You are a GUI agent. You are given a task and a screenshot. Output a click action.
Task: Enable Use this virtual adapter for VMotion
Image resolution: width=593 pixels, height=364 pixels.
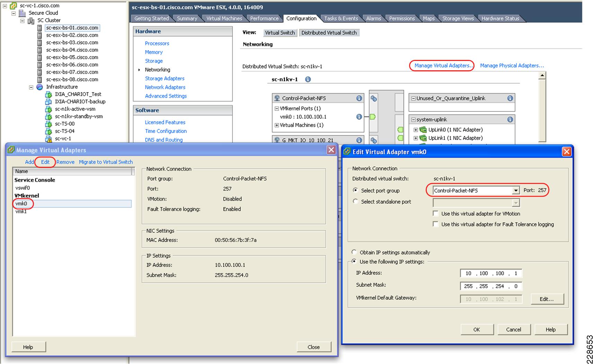[436, 214]
